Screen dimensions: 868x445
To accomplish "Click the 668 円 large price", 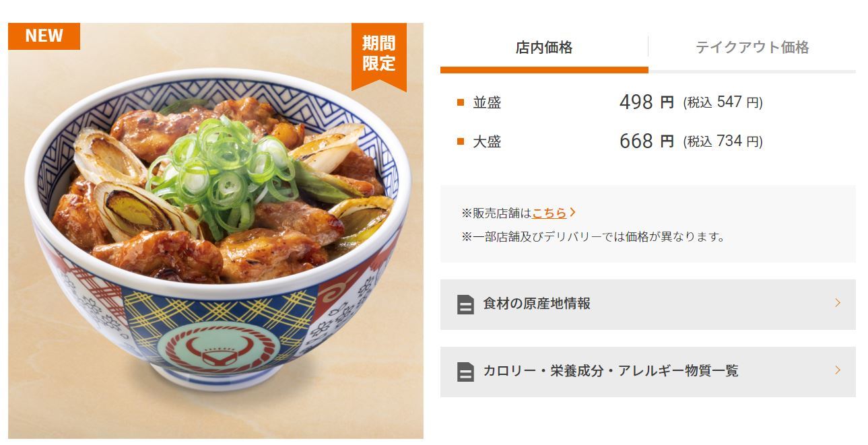I will (x=646, y=141).
